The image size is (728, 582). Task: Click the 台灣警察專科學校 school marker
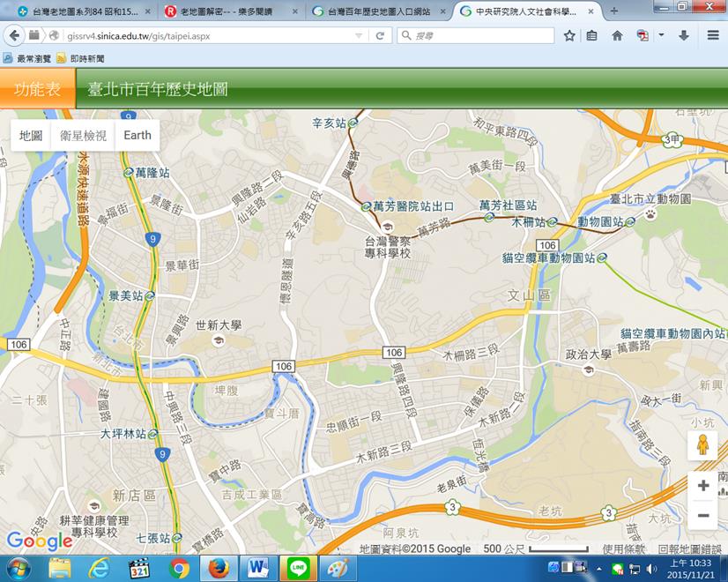tap(387, 228)
